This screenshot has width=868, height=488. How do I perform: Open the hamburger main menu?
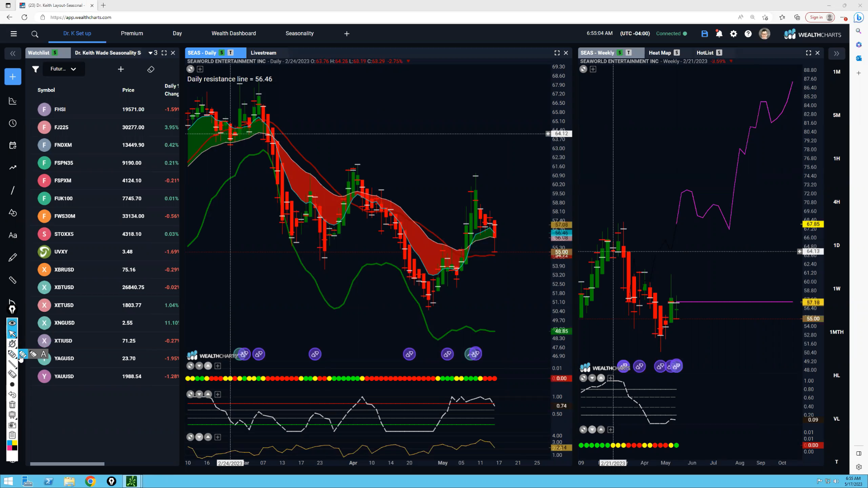coord(14,34)
